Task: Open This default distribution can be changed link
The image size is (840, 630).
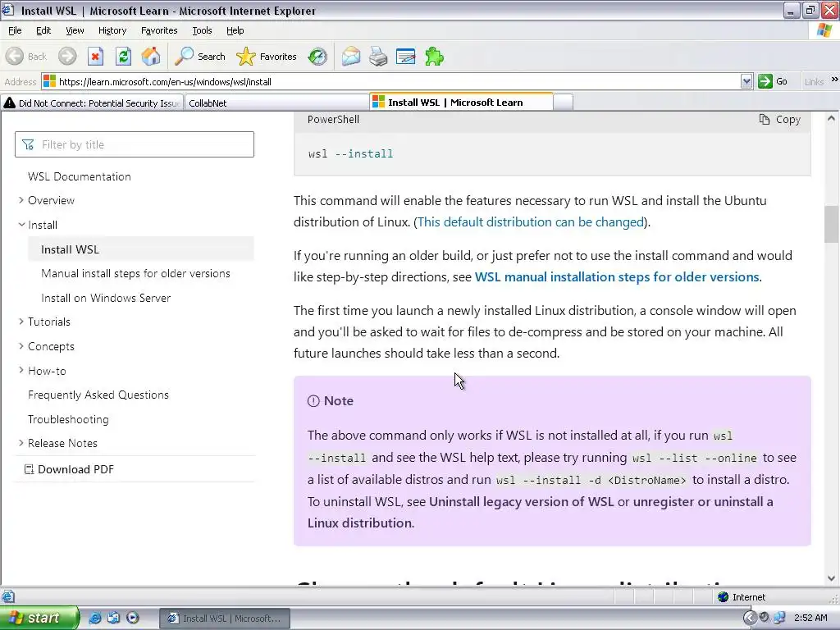Action: [531, 221]
